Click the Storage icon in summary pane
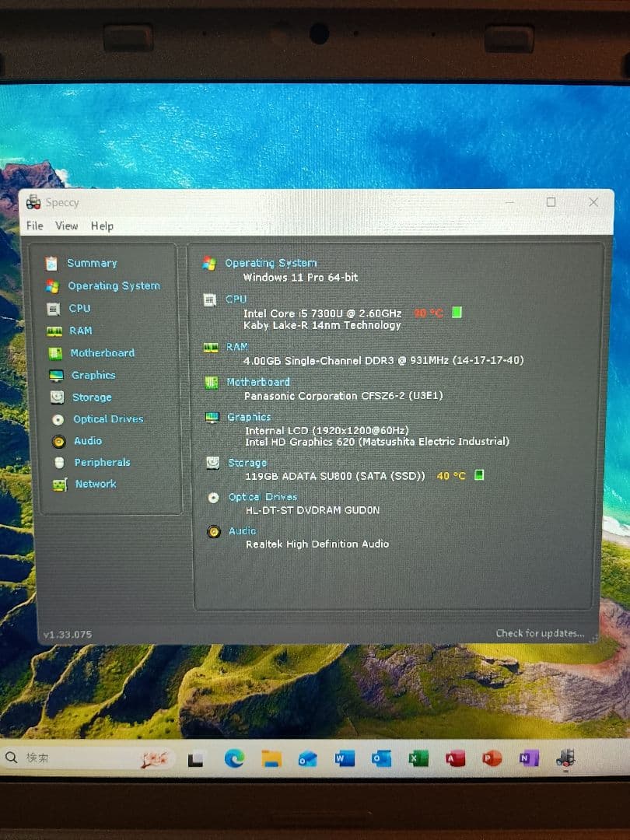 (212, 463)
